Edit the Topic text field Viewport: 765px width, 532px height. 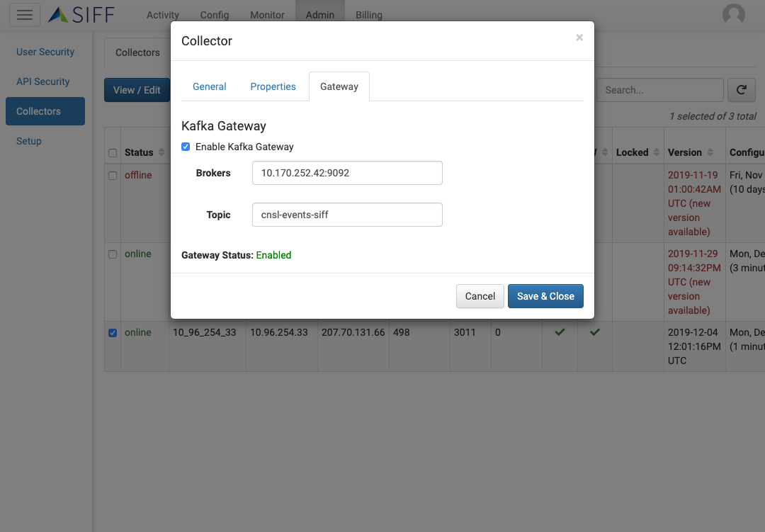pos(347,215)
